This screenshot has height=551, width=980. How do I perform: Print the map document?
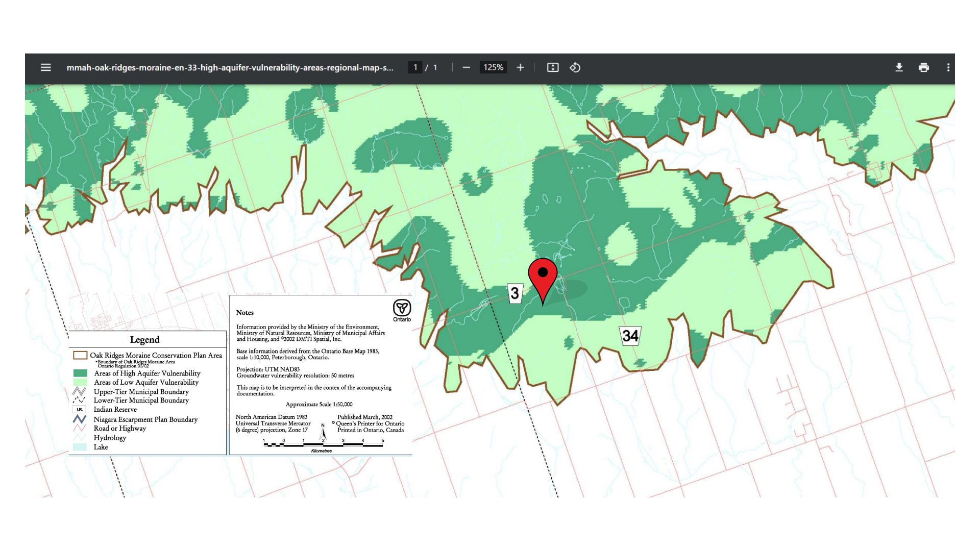pyautogui.click(x=923, y=67)
